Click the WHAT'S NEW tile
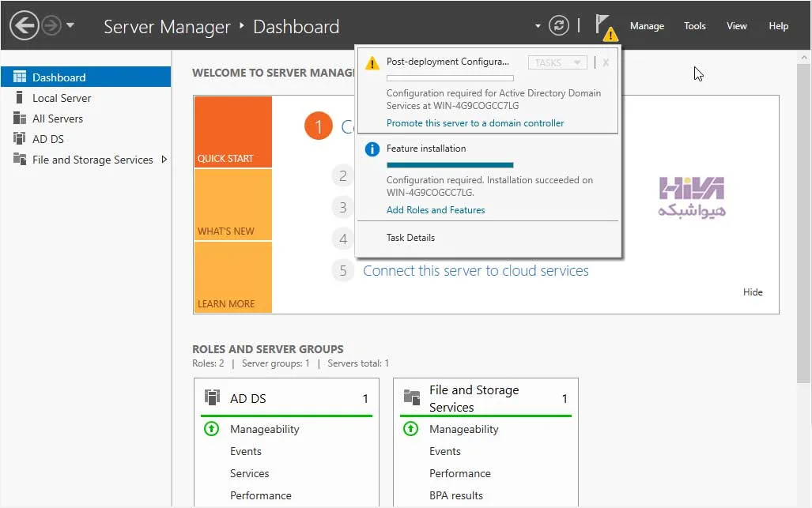This screenshot has width=812, height=508. pyautogui.click(x=233, y=205)
